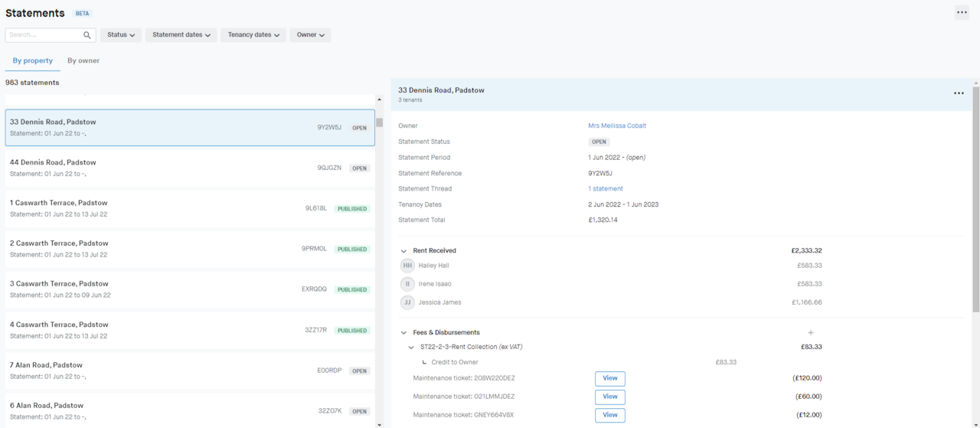Viewport: 980px width, 428px height.
Task: Open the 33 Dennis Road panel ellipsis menu
Action: tap(959, 93)
